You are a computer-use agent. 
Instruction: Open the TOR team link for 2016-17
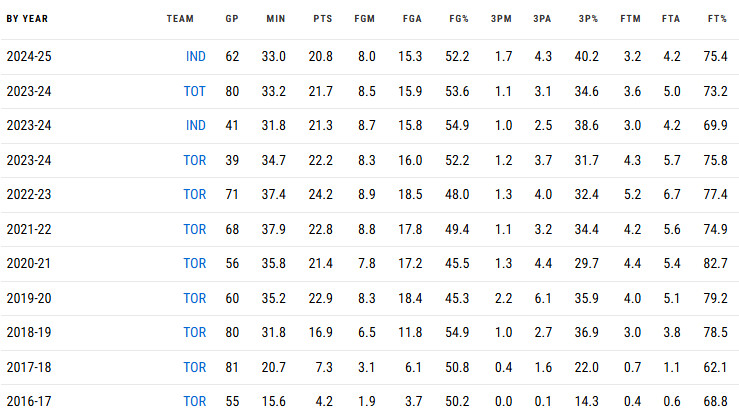(x=195, y=401)
